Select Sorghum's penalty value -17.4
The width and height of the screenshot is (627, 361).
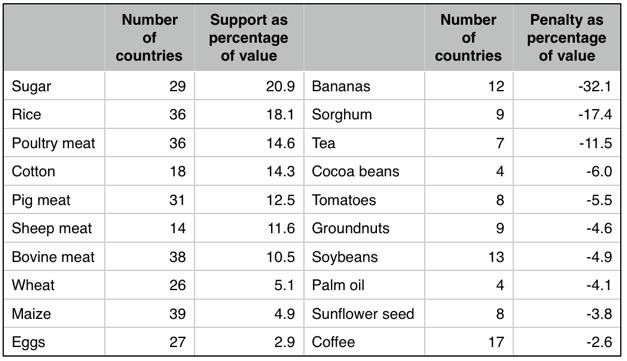pos(595,114)
